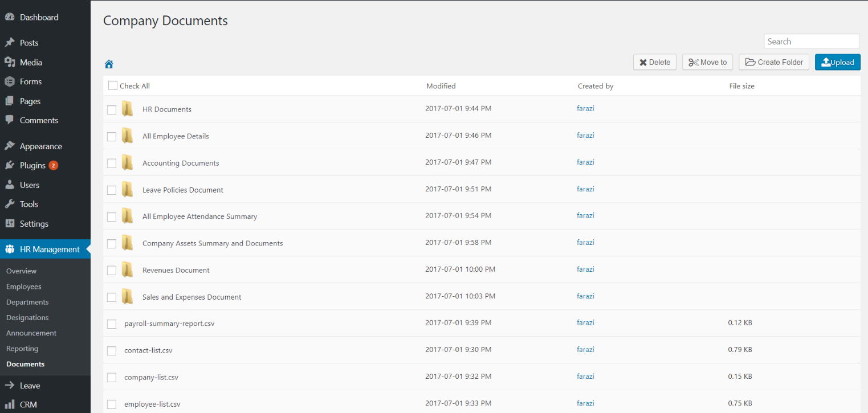The height and width of the screenshot is (413, 868).
Task: Check the contact-list.csv checkbox
Action: click(x=112, y=351)
